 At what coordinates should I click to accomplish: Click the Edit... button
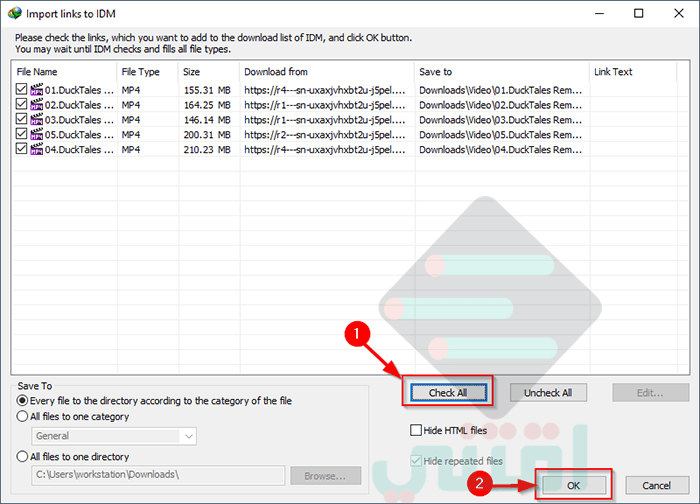[650, 393]
